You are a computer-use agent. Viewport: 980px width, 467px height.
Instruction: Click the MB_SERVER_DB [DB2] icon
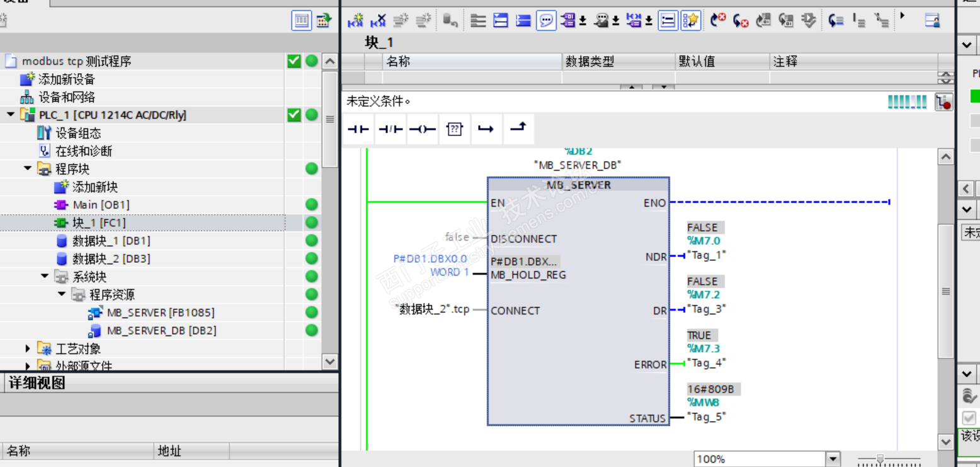(x=95, y=330)
